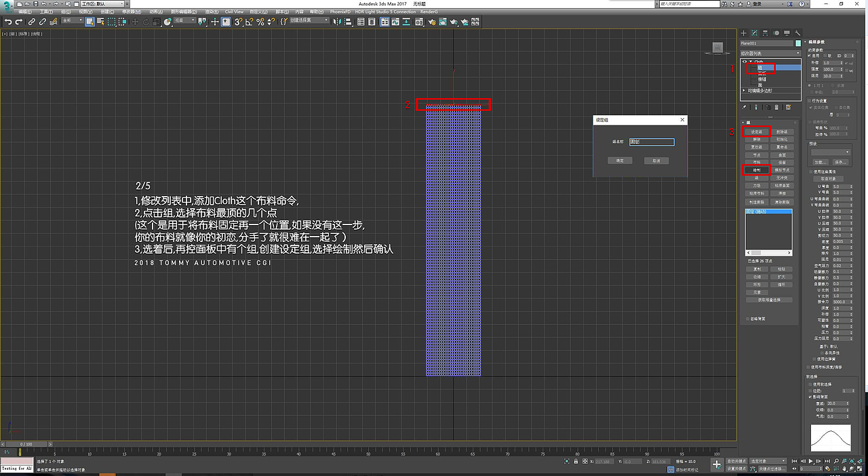This screenshot has height=476, width=868.
Task: Click the Mirror tool icon
Action: 336,22
